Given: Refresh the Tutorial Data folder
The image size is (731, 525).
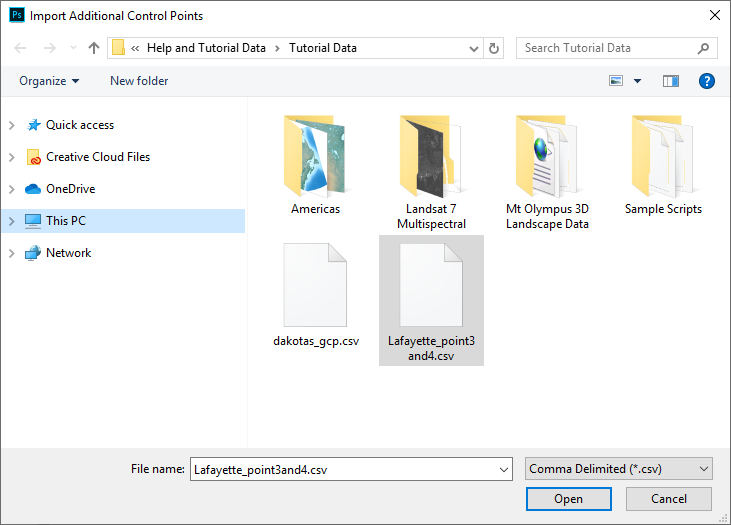Looking at the screenshot, I should 494,48.
